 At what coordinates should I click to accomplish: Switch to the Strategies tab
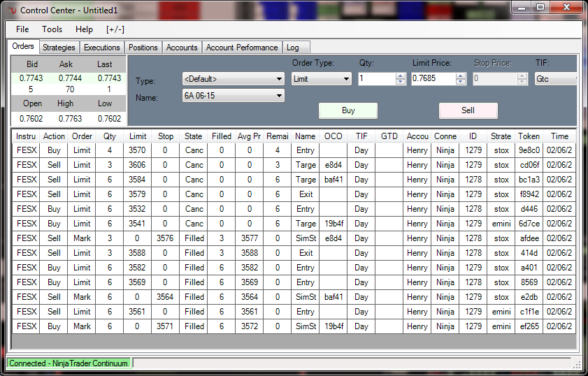tap(59, 48)
